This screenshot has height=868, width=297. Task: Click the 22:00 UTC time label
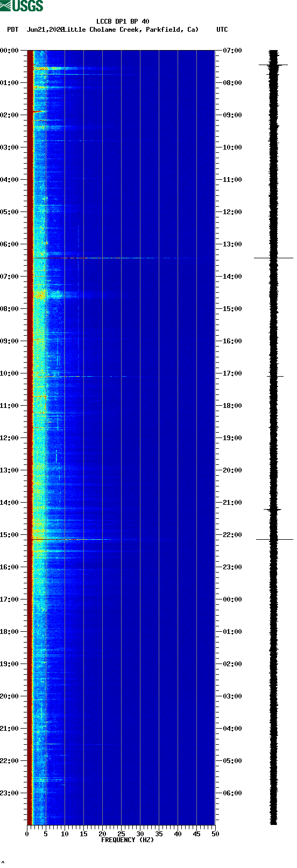[232, 535]
